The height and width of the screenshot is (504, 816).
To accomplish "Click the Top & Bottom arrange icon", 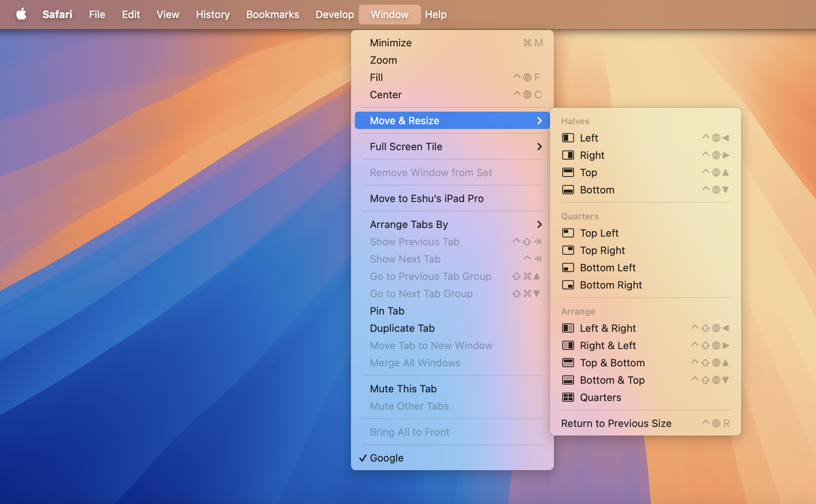I will click(x=568, y=363).
